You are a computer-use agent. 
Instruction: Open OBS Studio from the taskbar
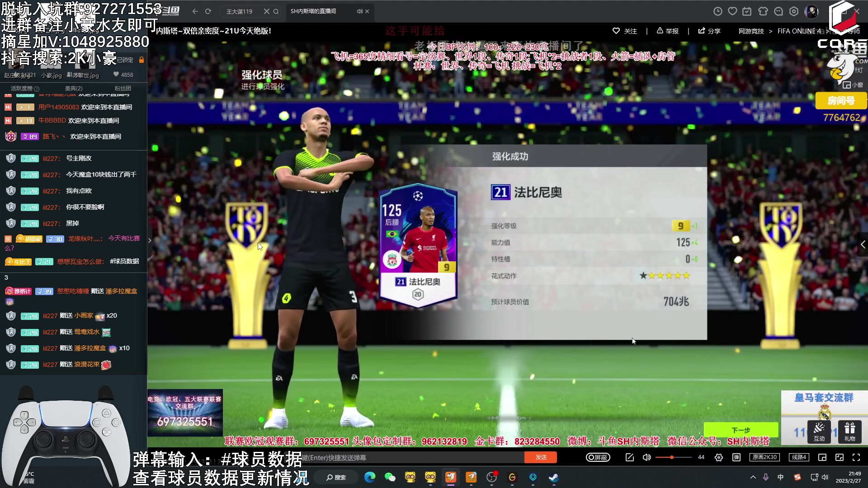click(x=491, y=477)
